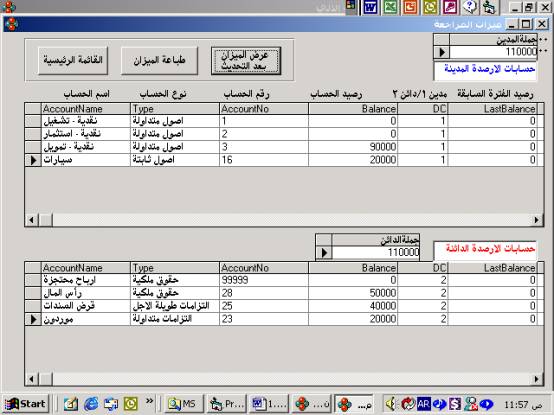The image size is (554, 415).
Task: Select cell التزامات طويلة الاجل
Action: pyautogui.click(x=175, y=306)
